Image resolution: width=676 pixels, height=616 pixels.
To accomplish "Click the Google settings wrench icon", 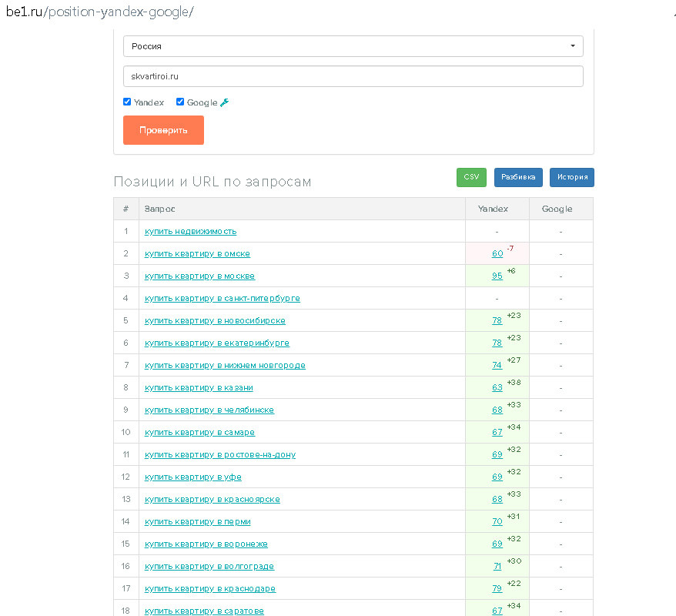I will tap(225, 102).
